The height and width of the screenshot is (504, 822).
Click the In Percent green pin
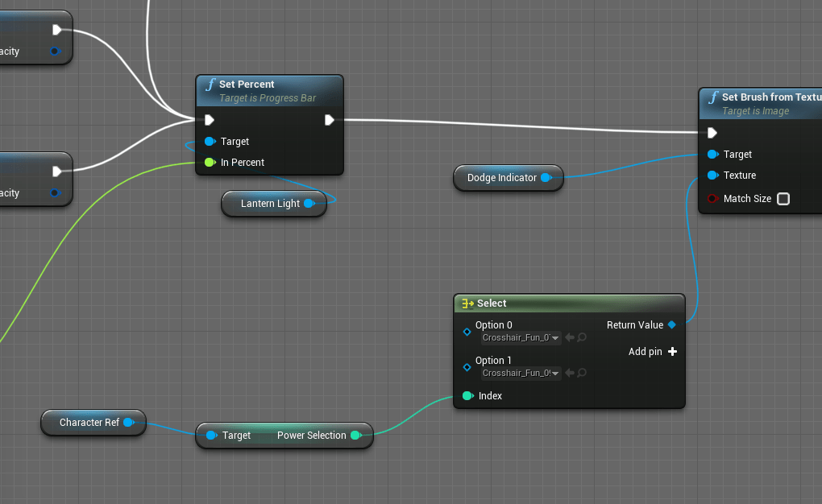(x=210, y=163)
